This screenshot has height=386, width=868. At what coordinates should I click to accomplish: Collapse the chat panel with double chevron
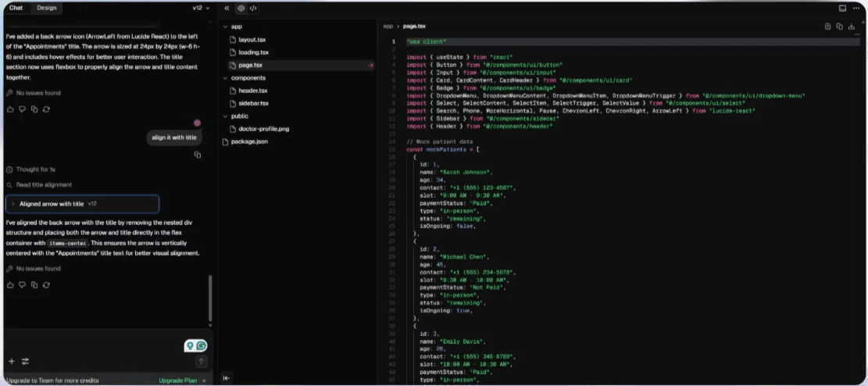pyautogui.click(x=227, y=8)
